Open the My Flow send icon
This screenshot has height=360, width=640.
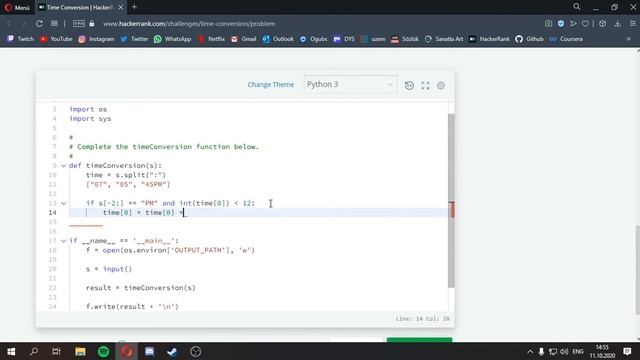(x=573, y=24)
